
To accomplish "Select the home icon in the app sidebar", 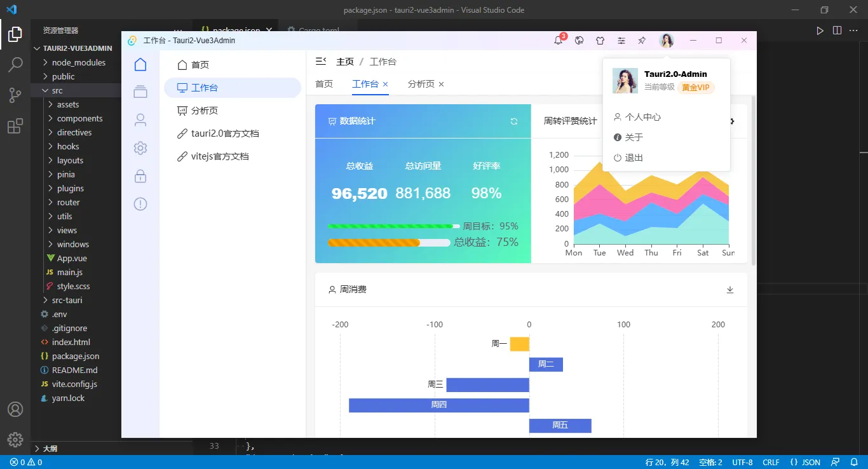I will (x=140, y=64).
